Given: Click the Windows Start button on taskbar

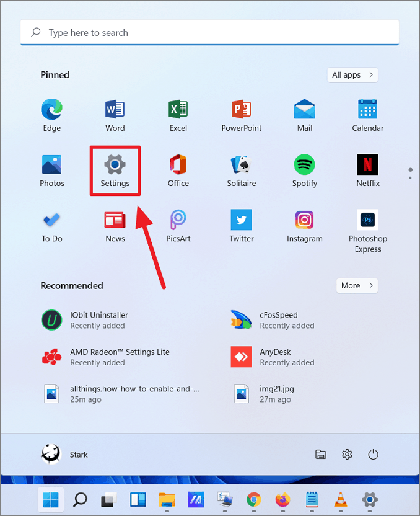Looking at the screenshot, I should coord(51,500).
